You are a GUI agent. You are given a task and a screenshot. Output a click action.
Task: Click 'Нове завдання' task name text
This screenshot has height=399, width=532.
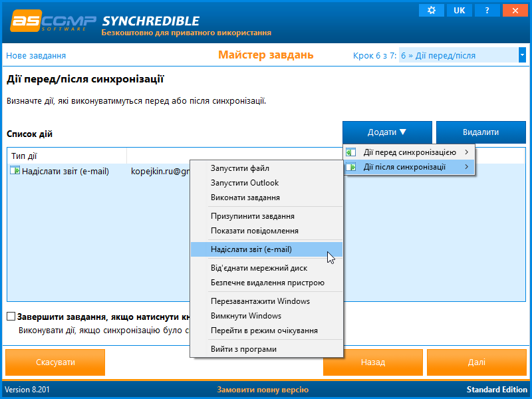click(x=36, y=56)
